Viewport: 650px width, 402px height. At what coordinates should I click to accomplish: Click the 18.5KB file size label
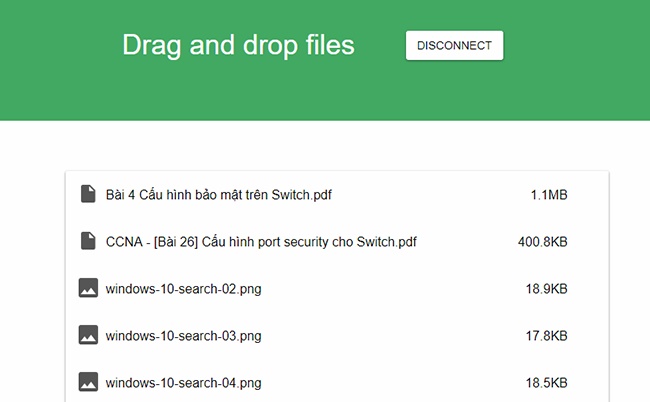546,383
